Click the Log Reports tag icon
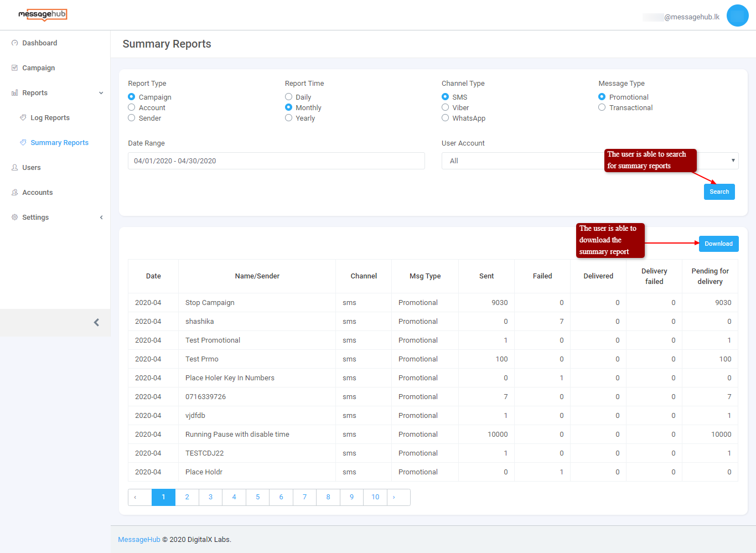Screen dimensions: 756x553 (x=23, y=118)
